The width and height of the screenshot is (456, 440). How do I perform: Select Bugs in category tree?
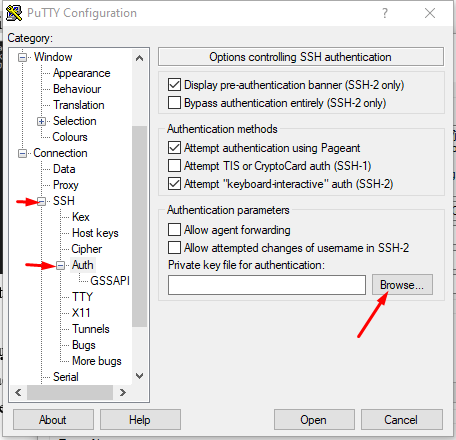point(84,345)
